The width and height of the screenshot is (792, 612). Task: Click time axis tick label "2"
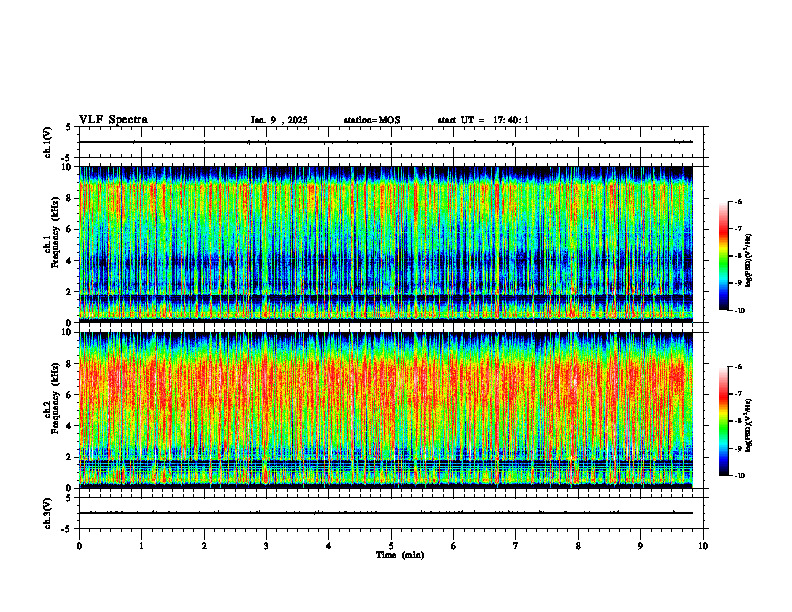(x=204, y=546)
